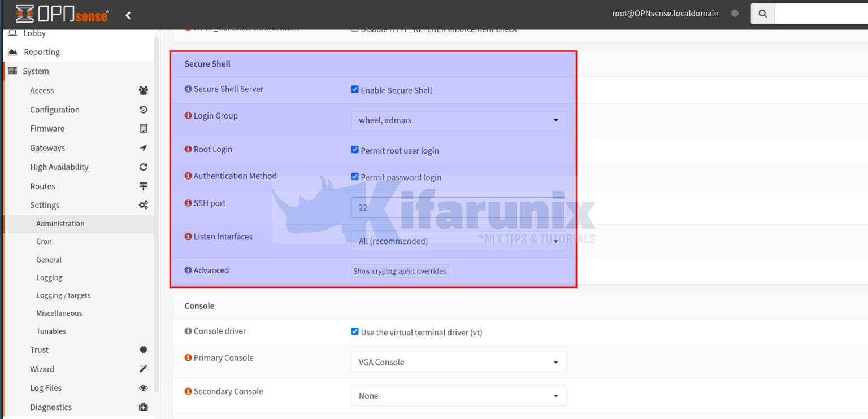Toggle Permit password login off
The width and height of the screenshot is (868, 419).
pos(354,176)
